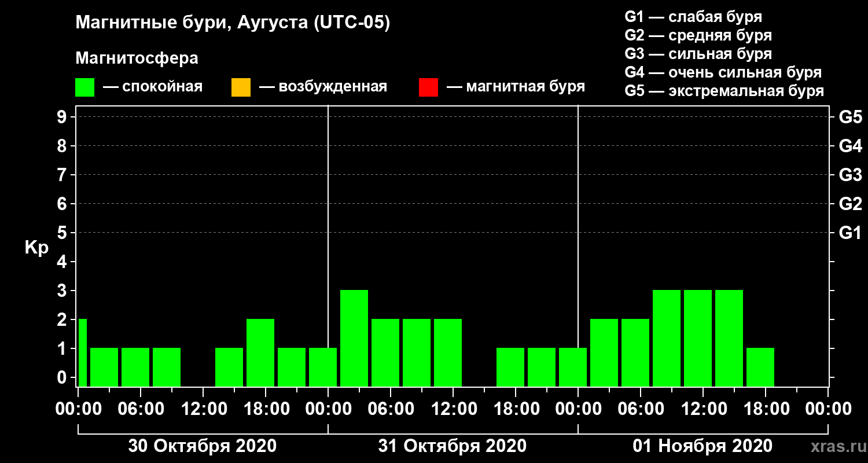This screenshot has width=868, height=463.
Task: Click the green 'спокойная' legend swatch
Action: [x=84, y=87]
